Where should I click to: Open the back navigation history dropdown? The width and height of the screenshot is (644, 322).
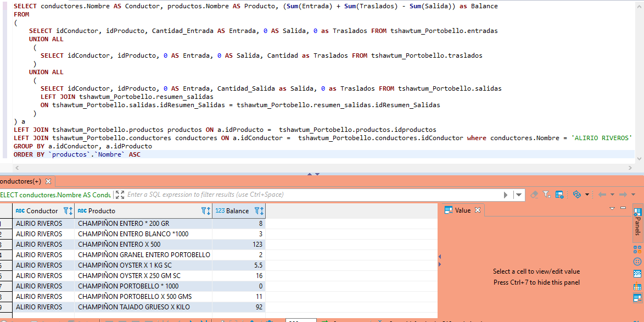(612, 195)
